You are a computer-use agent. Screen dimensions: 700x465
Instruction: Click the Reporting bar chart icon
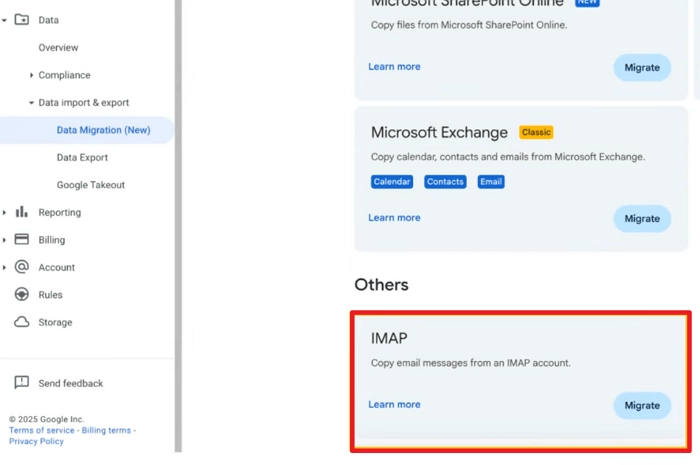(x=21, y=212)
